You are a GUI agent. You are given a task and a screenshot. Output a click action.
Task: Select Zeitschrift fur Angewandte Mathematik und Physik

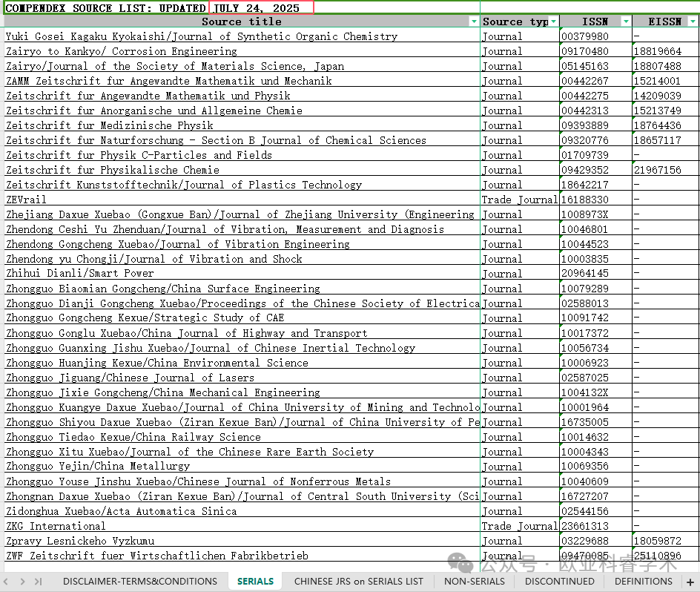coord(242,95)
